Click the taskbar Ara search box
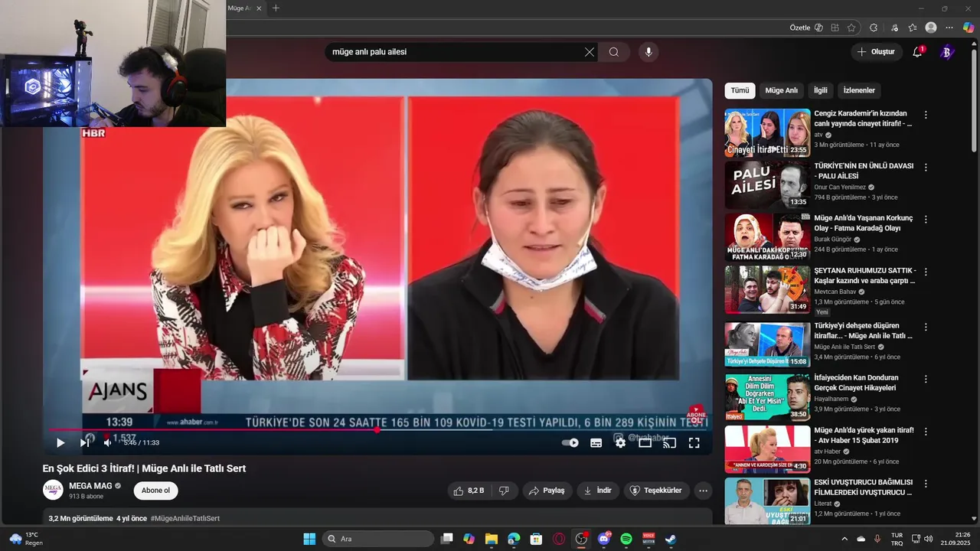The height and width of the screenshot is (551, 980). click(x=378, y=539)
